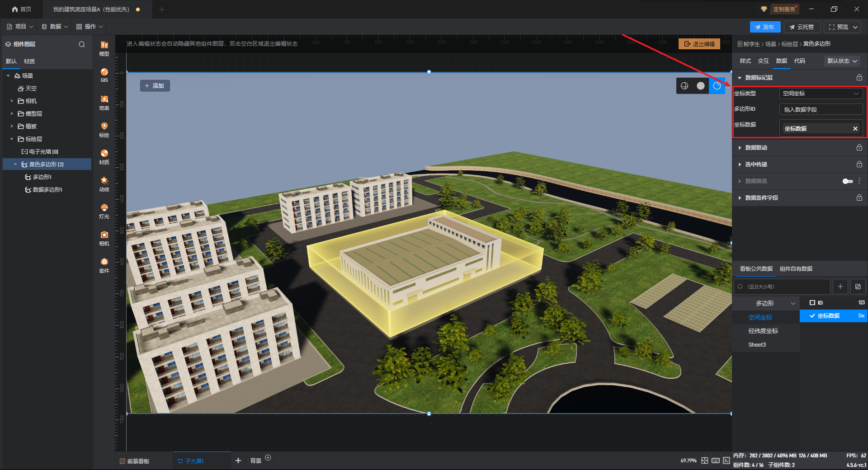The width and height of the screenshot is (868, 470).
Task: Open the 坐标类型 dropdown showing 空间坐标
Action: coord(821,94)
